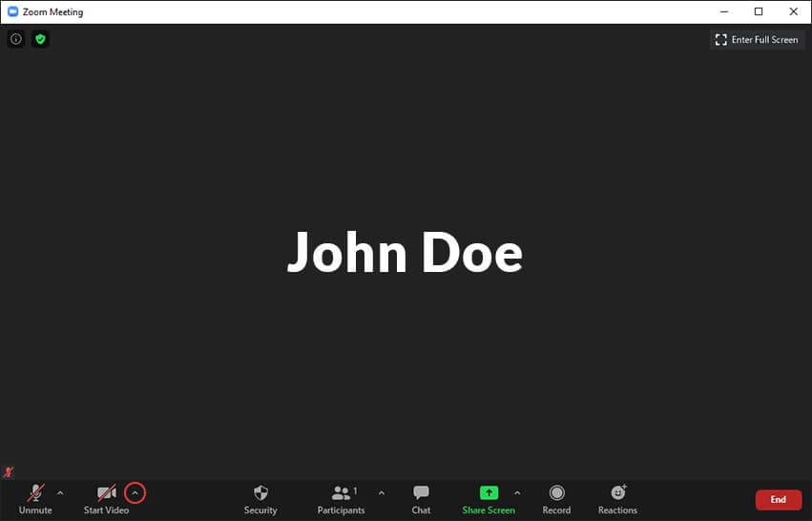Screen dimensions: 812x521
Task: Close the Zoom Meeting window
Action: click(x=793, y=11)
